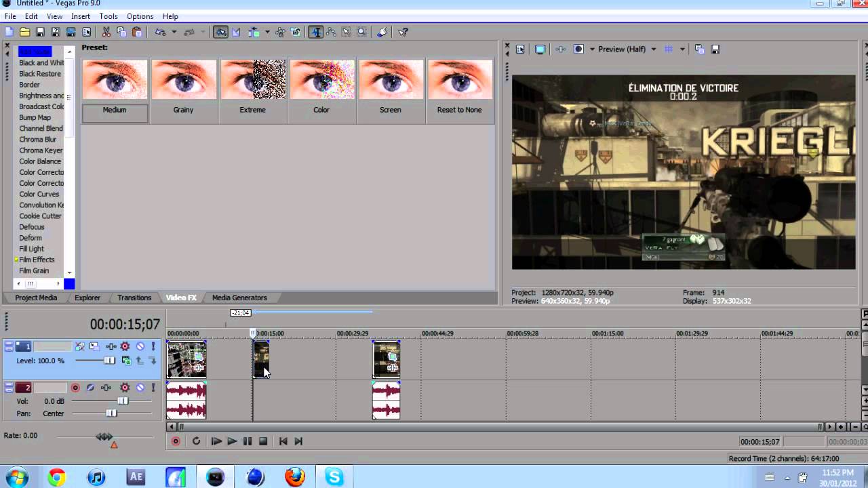Toggle Ignore Event Grouping icon
The width and height of the screenshot is (868, 488).
pos(296,32)
